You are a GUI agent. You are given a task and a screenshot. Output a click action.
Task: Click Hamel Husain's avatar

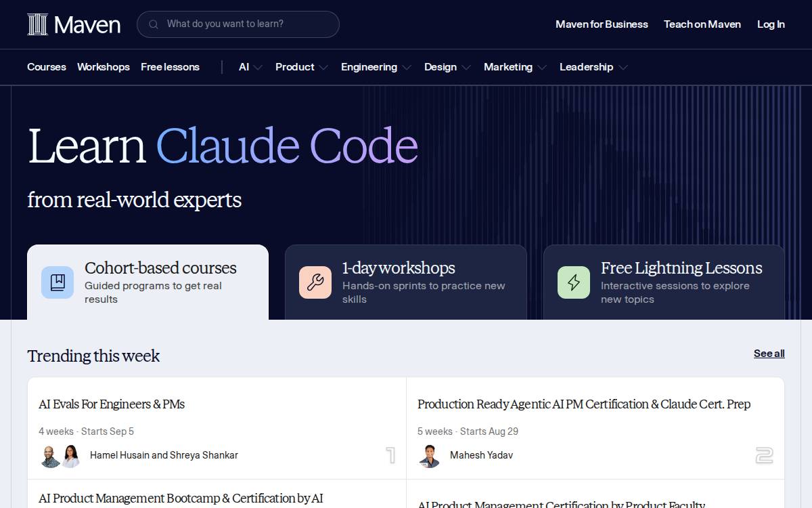pyautogui.click(x=50, y=456)
